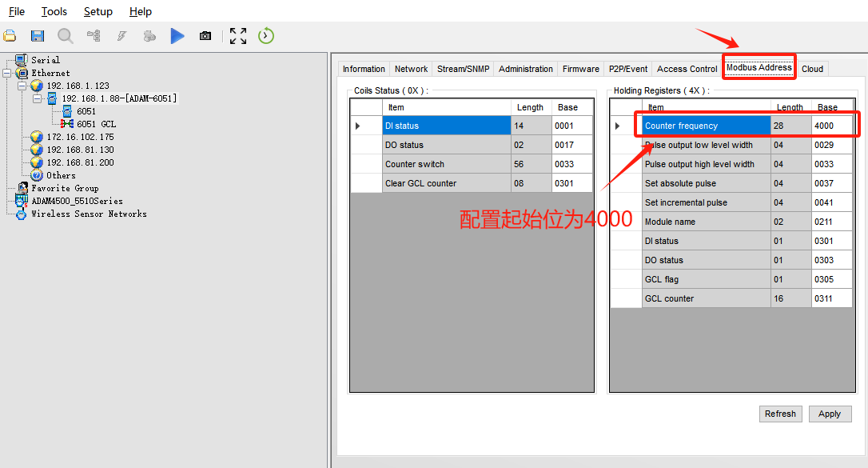
Task: Open the Tools menu
Action: click(54, 12)
